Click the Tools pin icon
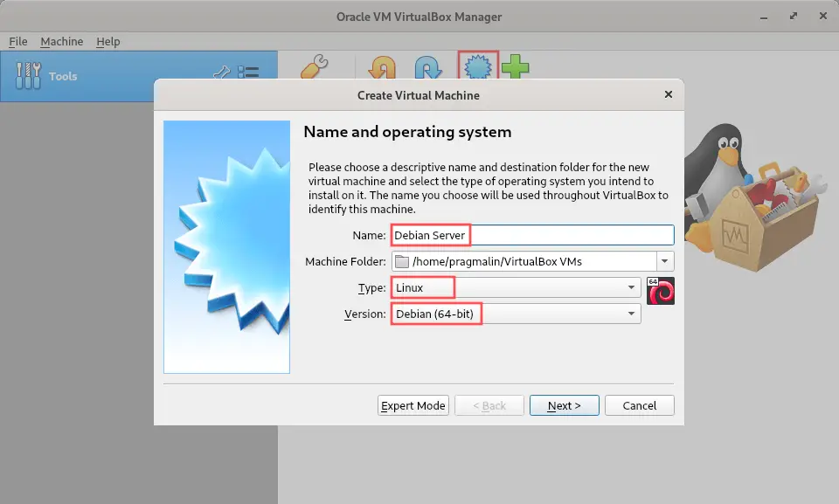839x504 pixels. pyautogui.click(x=221, y=72)
